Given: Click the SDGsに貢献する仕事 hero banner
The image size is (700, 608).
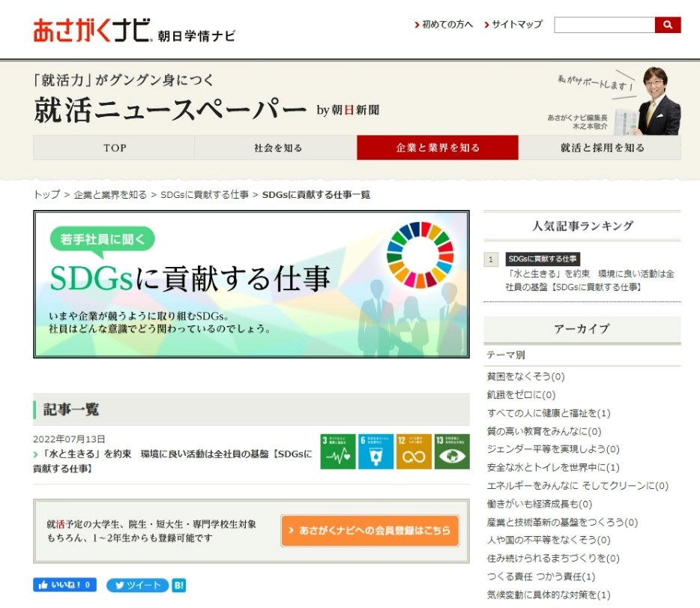Looking at the screenshot, I should point(251,284).
